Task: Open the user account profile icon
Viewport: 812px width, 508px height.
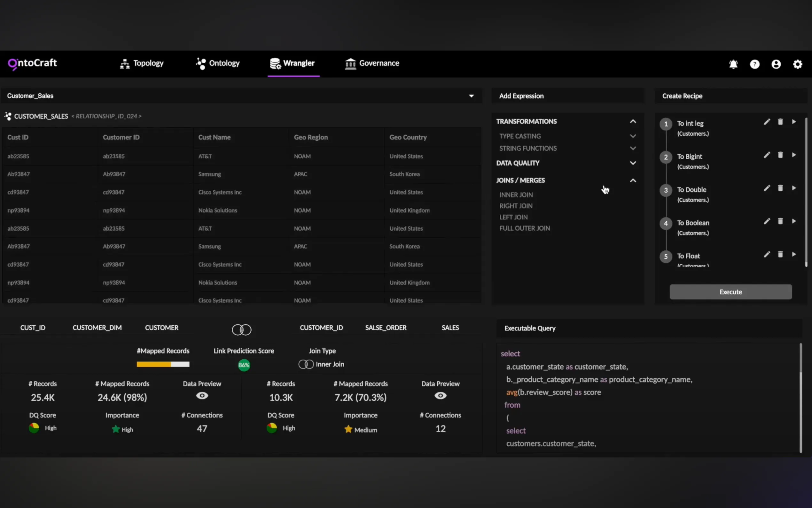Action: 776,64
